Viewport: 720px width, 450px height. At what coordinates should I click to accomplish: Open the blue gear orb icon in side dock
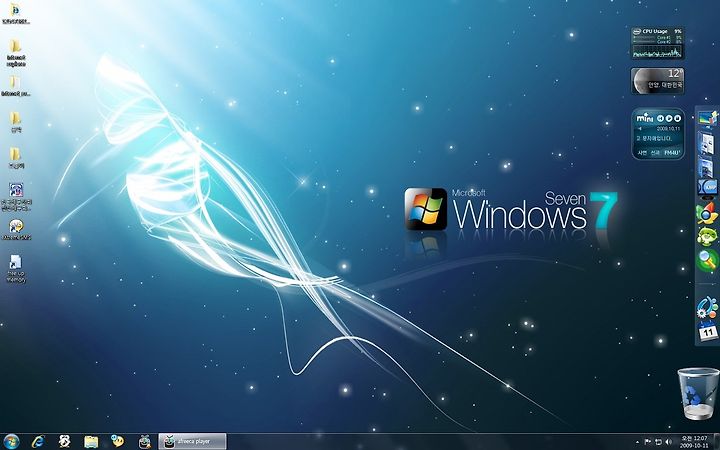(707, 308)
